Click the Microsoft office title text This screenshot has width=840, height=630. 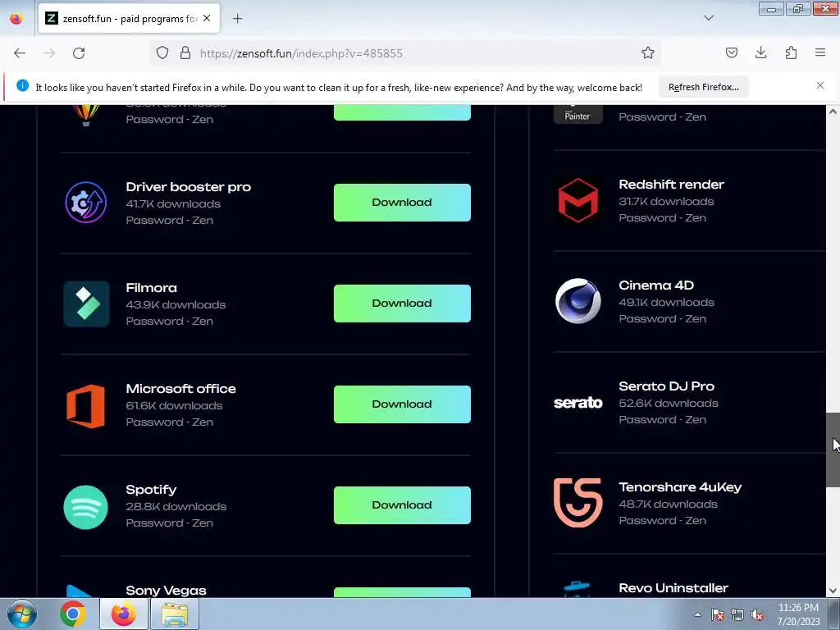pos(181,388)
